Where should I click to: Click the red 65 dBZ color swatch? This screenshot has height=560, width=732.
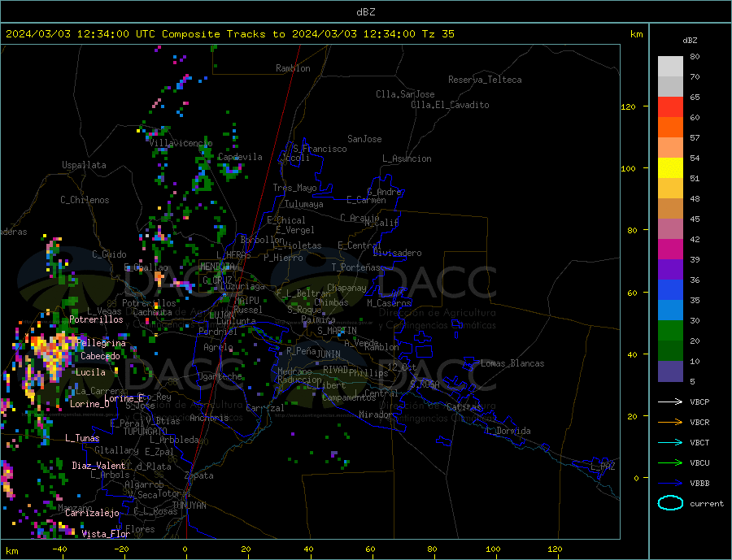click(670, 106)
